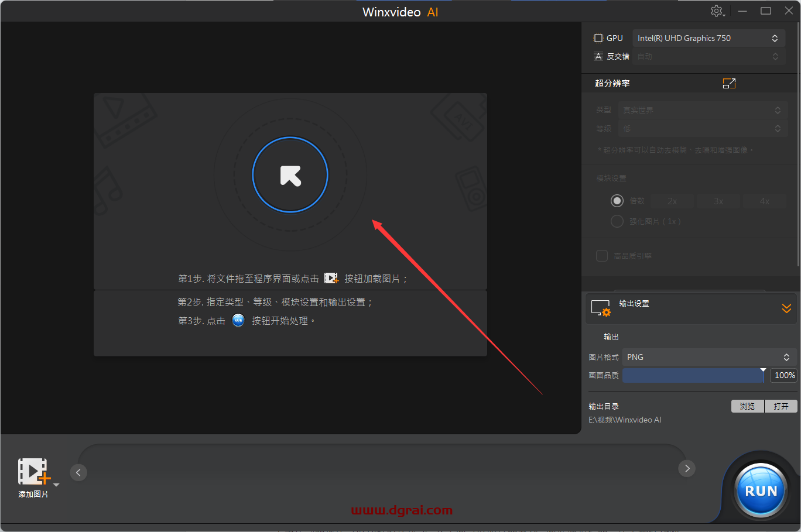The image size is (801, 532).
Task: Click the add-image icon in step 1 text
Action: click(331, 278)
